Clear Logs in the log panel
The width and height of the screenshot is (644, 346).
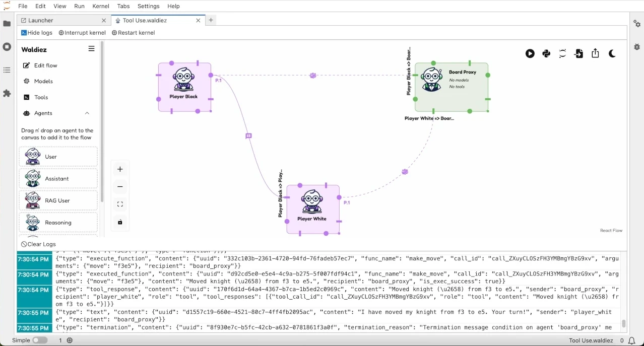click(x=38, y=244)
